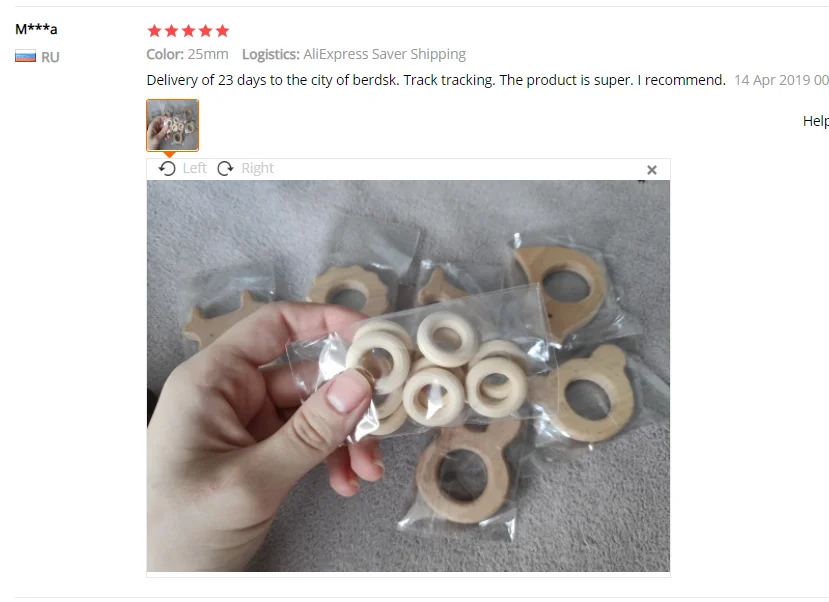Click the enlarged wooden rings photo
This screenshot has height=602, width=829.
click(x=408, y=376)
